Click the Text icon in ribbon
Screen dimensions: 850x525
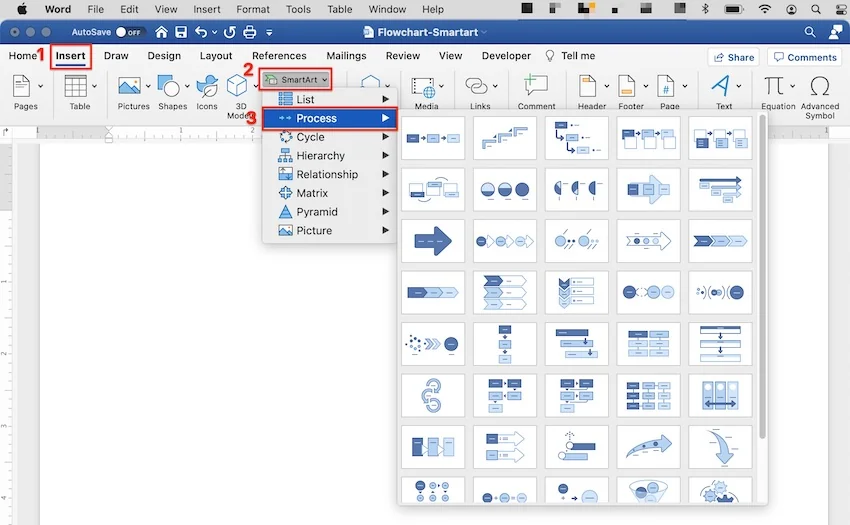(720, 86)
